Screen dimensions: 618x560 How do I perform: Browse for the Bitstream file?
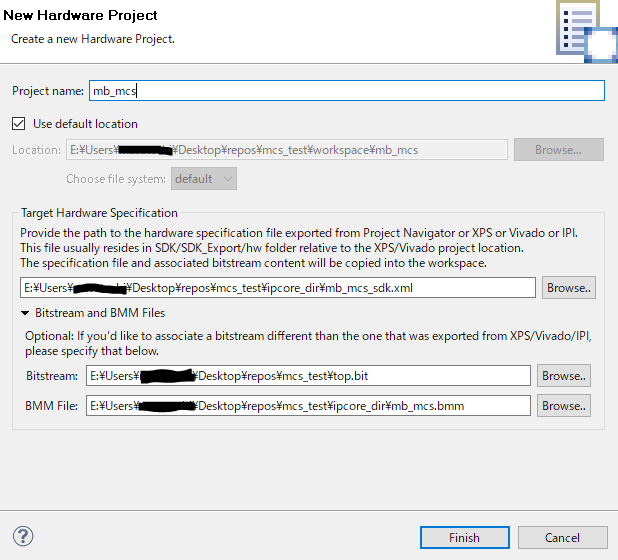pyautogui.click(x=564, y=376)
